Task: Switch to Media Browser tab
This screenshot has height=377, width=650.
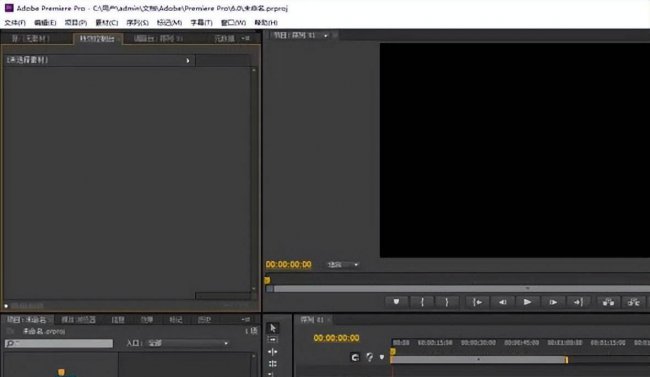Action: click(x=79, y=319)
